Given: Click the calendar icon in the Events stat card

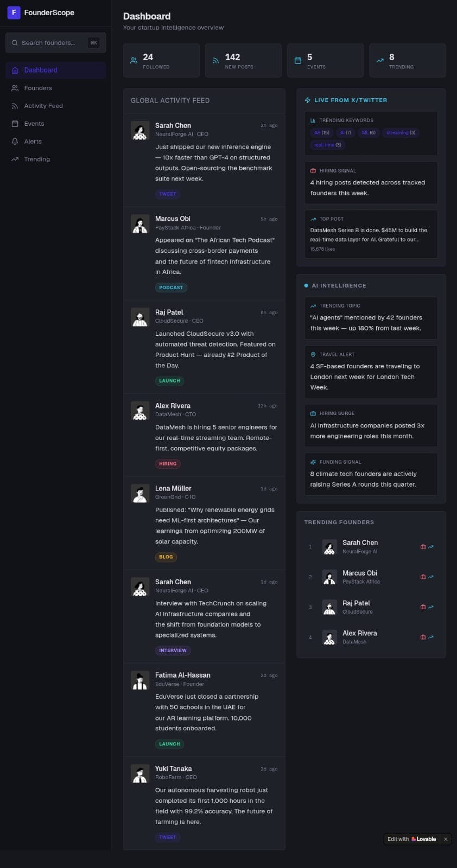Looking at the screenshot, I should pyautogui.click(x=297, y=61).
